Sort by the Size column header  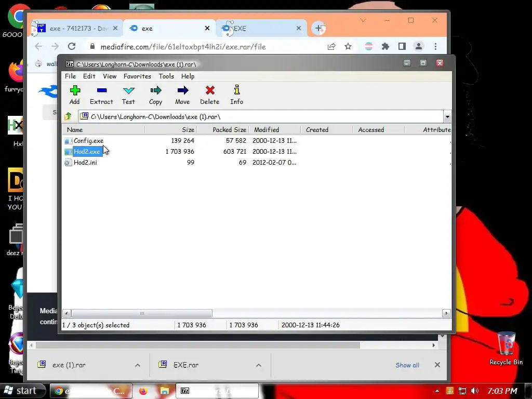[x=171, y=129]
